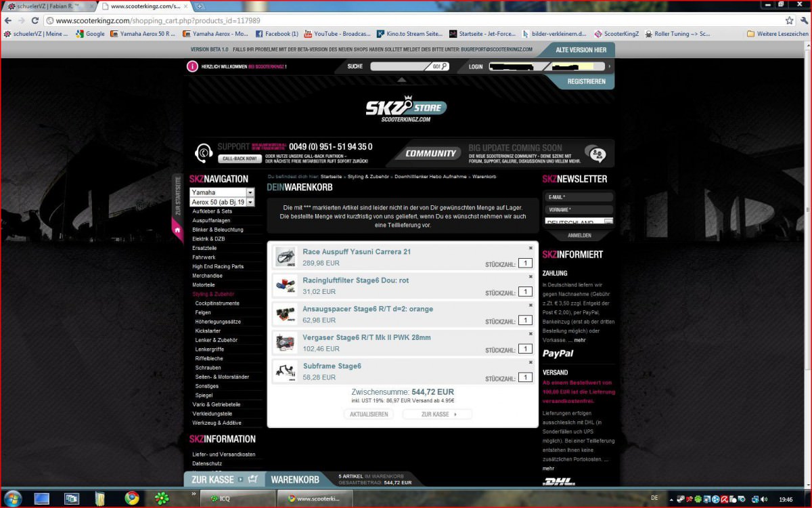812x508 pixels.
Task: Open the Yamaha brand dropdown
Action: pyautogui.click(x=222, y=192)
